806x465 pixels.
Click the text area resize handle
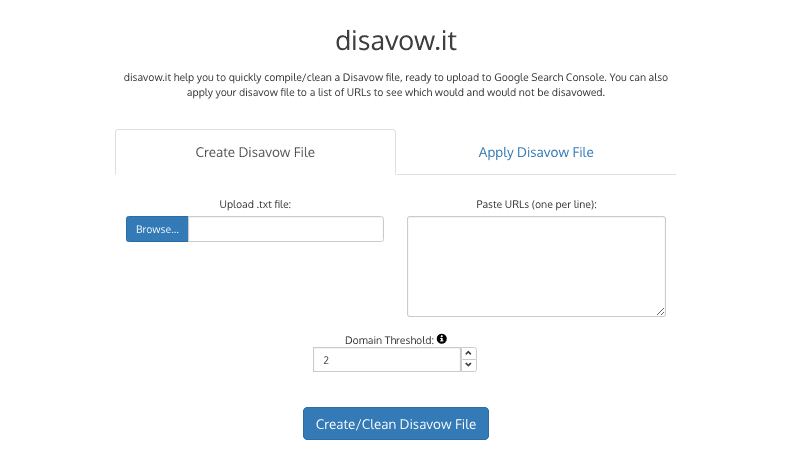point(661,312)
